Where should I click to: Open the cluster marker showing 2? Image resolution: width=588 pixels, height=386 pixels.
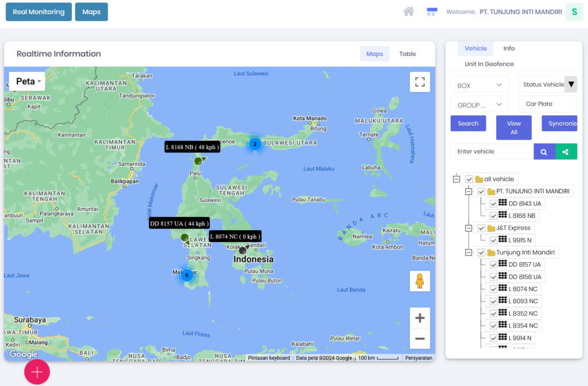point(255,144)
